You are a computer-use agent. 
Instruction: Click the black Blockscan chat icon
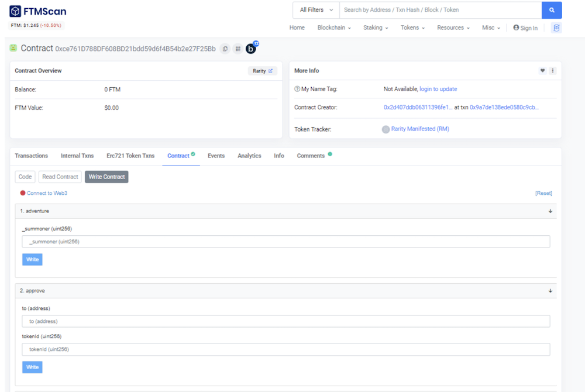(x=251, y=49)
